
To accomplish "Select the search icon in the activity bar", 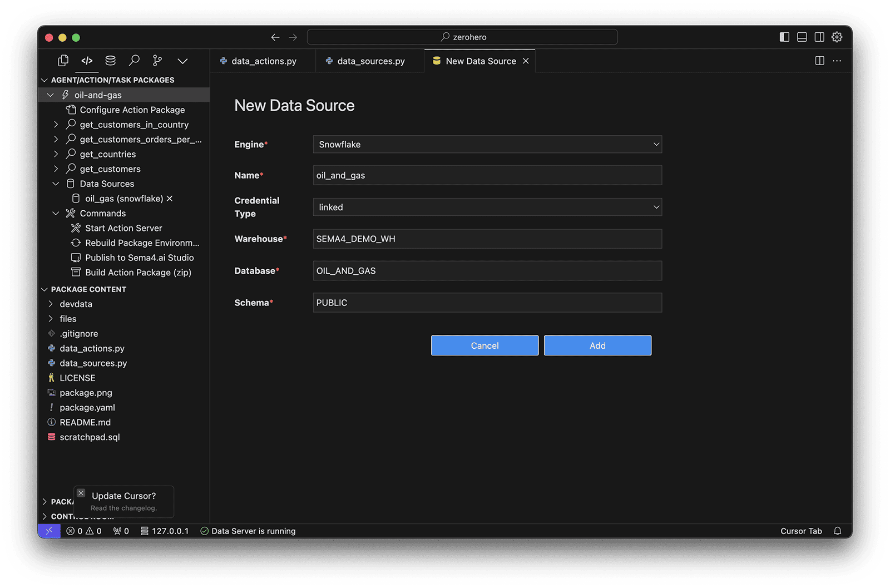I will point(133,61).
